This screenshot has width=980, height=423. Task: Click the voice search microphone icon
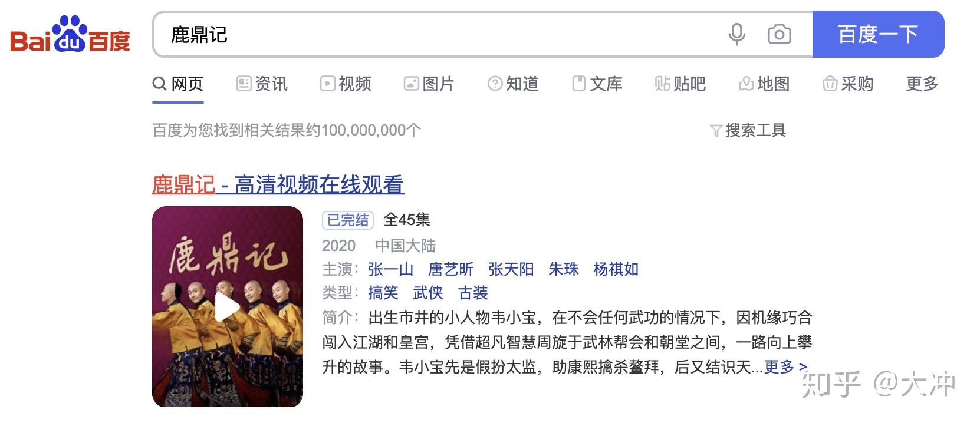tap(736, 34)
